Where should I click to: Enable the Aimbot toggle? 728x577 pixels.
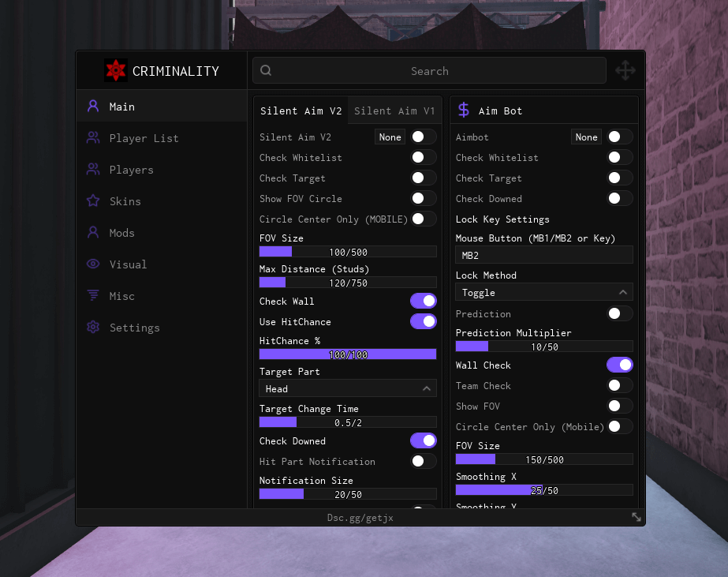(620, 137)
